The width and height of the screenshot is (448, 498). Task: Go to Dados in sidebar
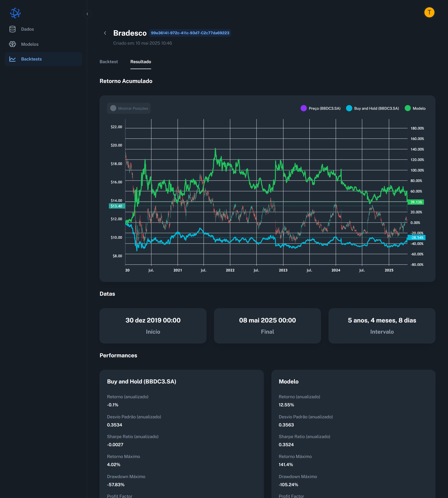coord(43,29)
